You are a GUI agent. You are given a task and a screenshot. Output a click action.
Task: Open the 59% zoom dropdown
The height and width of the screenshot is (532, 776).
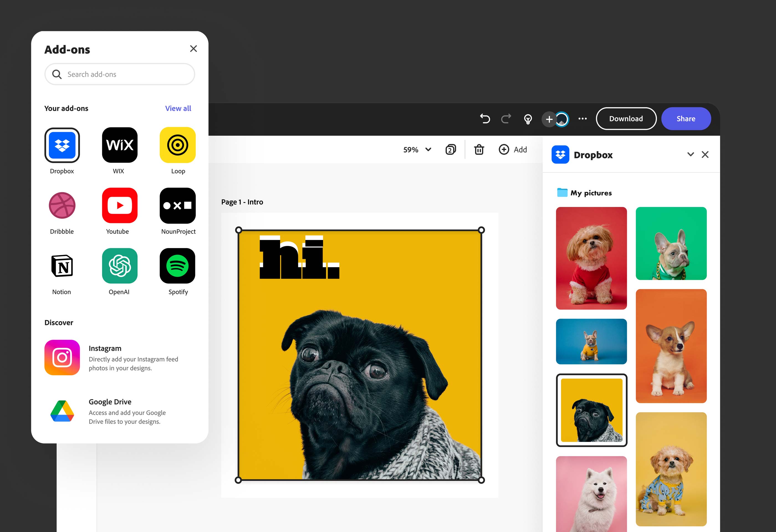pyautogui.click(x=417, y=150)
